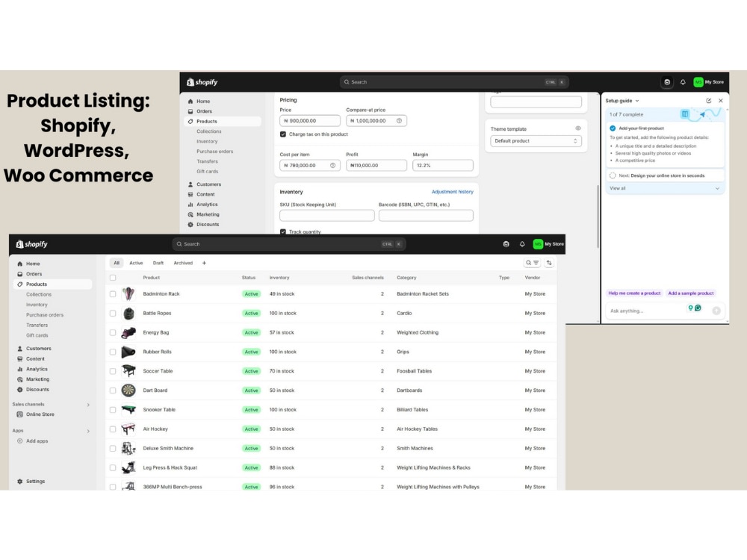
Task: Click Add a sample product
Action: click(691, 293)
